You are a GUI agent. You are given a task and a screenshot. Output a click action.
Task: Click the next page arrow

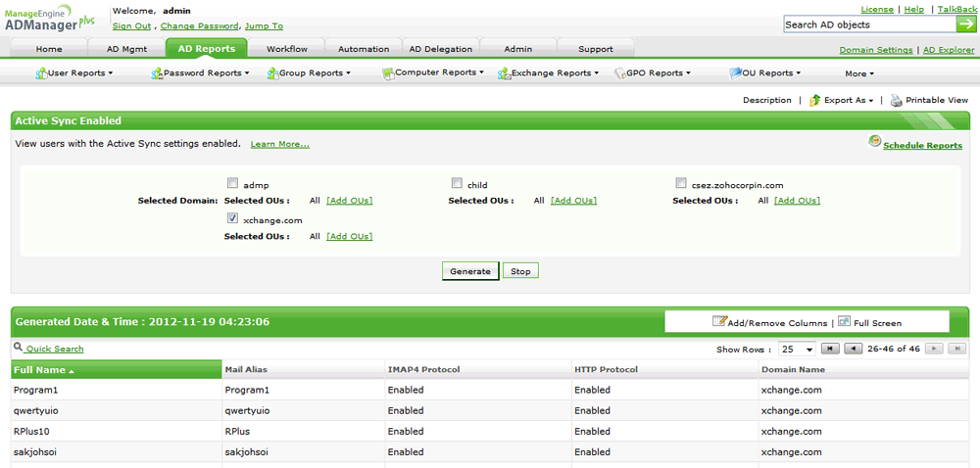pos(934,349)
